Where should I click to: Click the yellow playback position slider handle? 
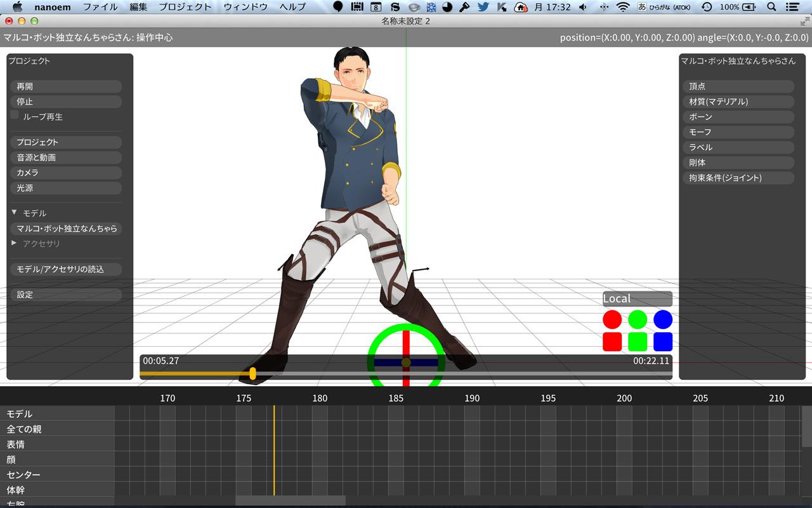252,374
